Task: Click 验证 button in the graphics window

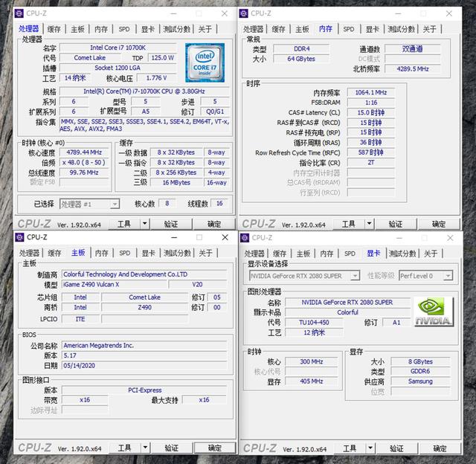Action: pyautogui.click(x=396, y=448)
